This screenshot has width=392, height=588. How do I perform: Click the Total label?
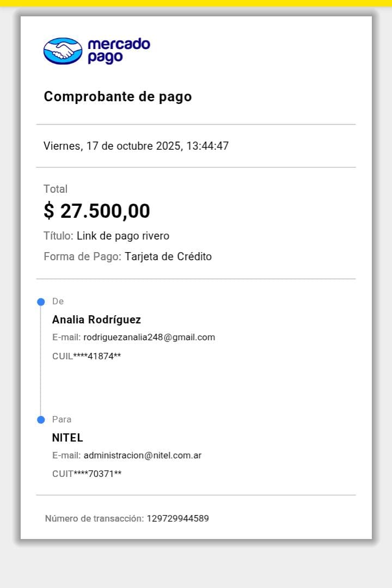point(56,189)
